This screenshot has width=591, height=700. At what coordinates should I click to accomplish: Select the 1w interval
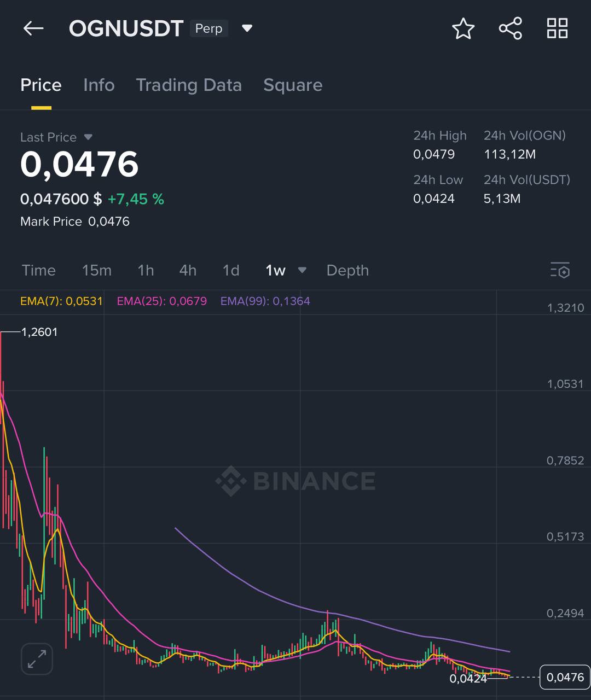(x=275, y=270)
